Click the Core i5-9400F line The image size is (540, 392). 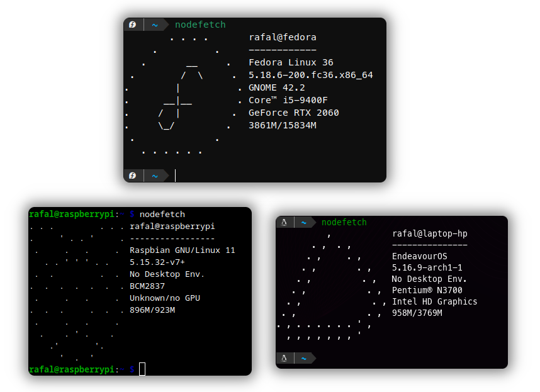pos(288,100)
